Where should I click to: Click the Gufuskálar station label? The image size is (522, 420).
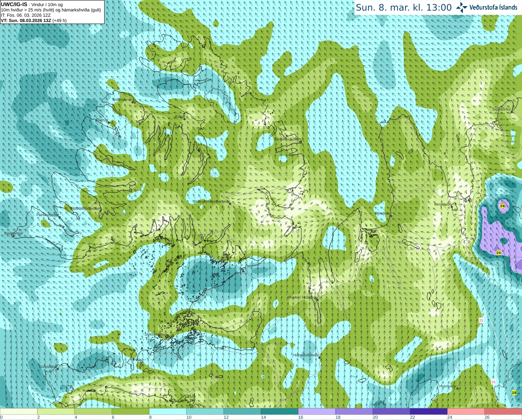(48, 367)
